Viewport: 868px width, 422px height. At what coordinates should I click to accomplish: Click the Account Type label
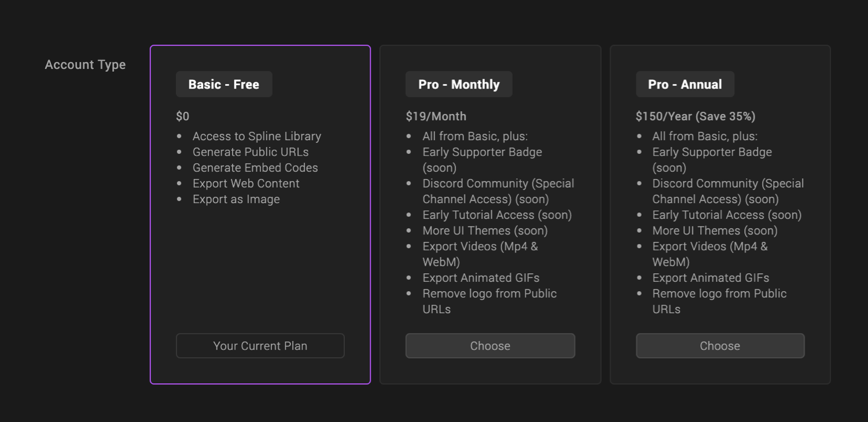click(85, 65)
